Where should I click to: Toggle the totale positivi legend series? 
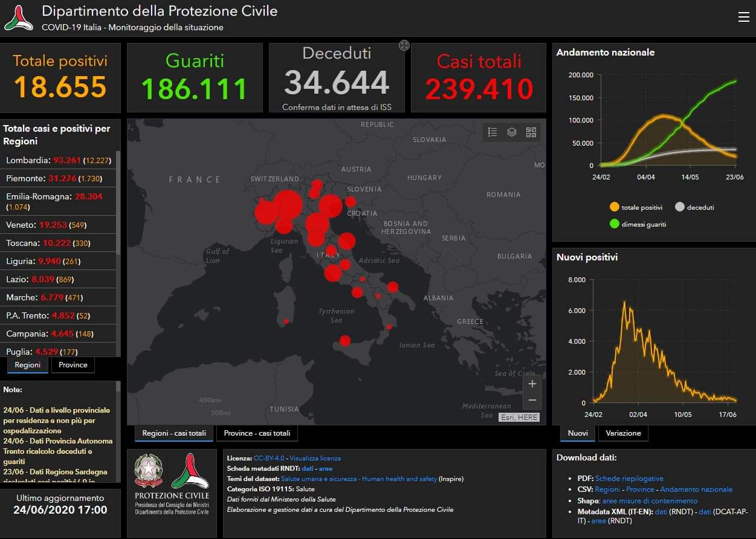point(636,207)
